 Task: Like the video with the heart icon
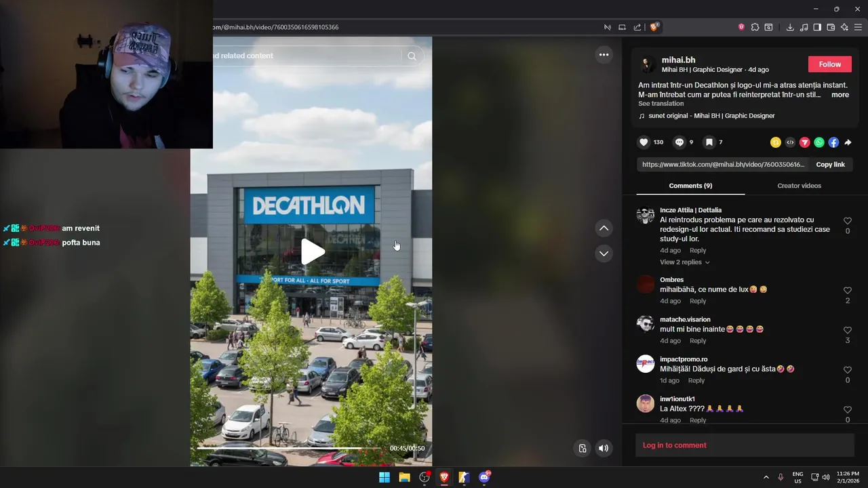tap(644, 142)
